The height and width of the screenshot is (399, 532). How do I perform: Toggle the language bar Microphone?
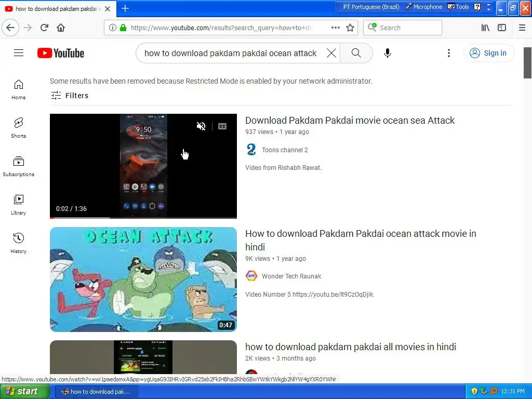point(424,7)
